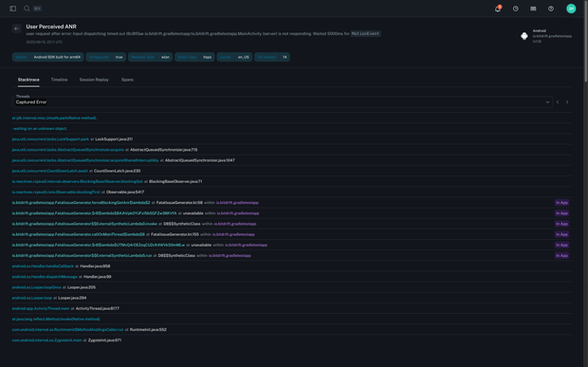
Task: Toggle the sidebar panel icon
Action: [x=12, y=9]
